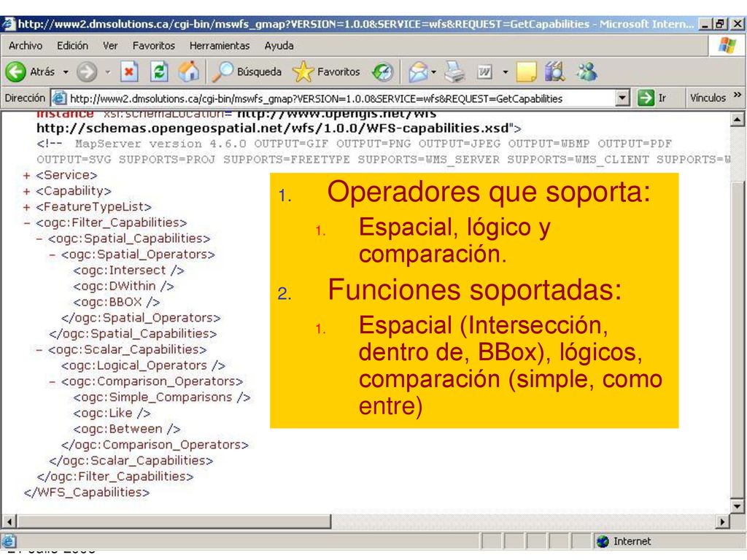Click the <ogc:Like /> element
This screenshot has height=560, width=747.
112,413
